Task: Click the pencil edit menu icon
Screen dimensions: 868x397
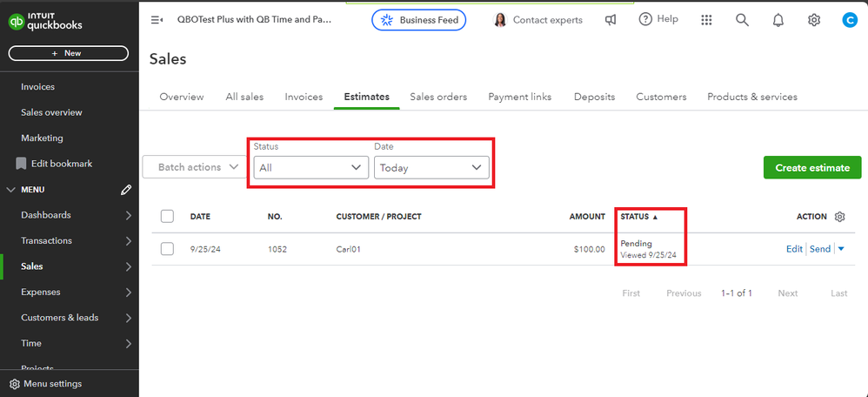Action: point(126,190)
